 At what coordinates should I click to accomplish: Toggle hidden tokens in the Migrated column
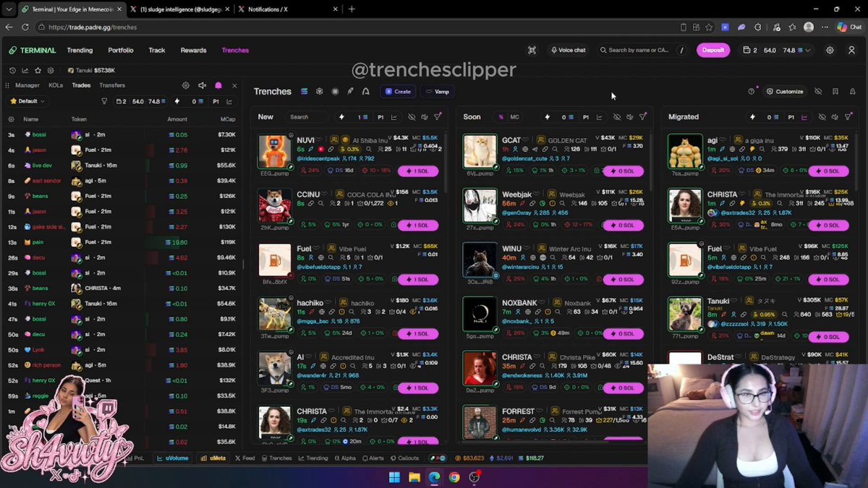point(822,116)
